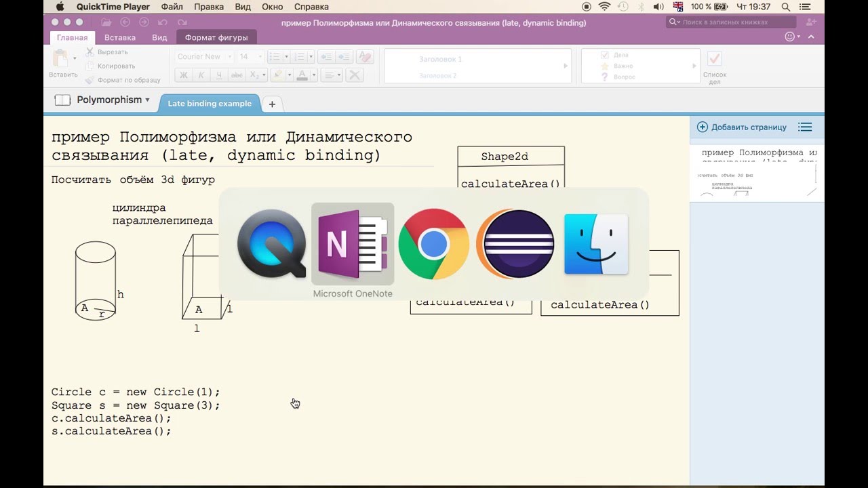The width and height of the screenshot is (868, 488).
Task: Open the Справка menu in menu bar
Action: (311, 7)
